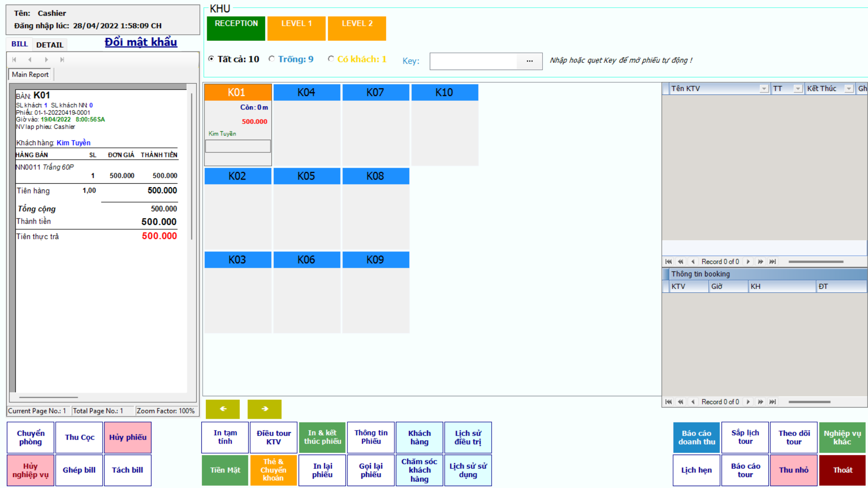Open the TT column filter dropdown
Viewport: 868px width, 488px height.
coord(798,89)
